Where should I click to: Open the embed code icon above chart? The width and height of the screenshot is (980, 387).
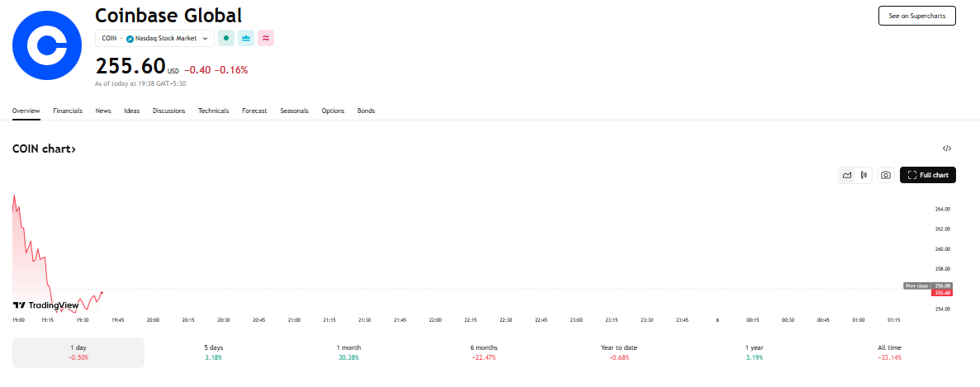[947, 149]
